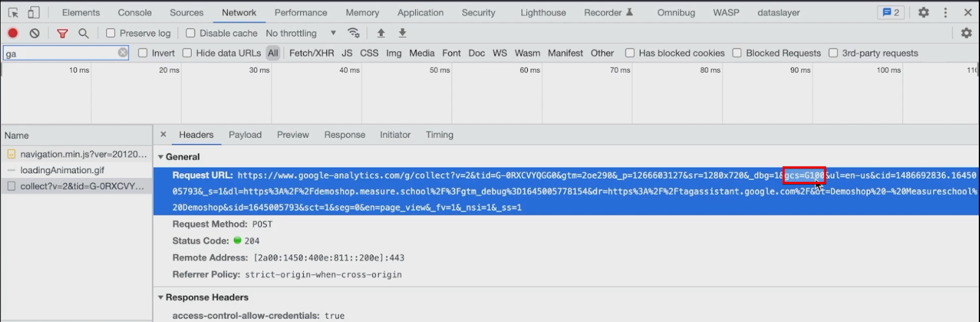Viewport: 980px width, 322px height.
Task: Select loadingAnimation.gif request row
Action: coord(77,170)
